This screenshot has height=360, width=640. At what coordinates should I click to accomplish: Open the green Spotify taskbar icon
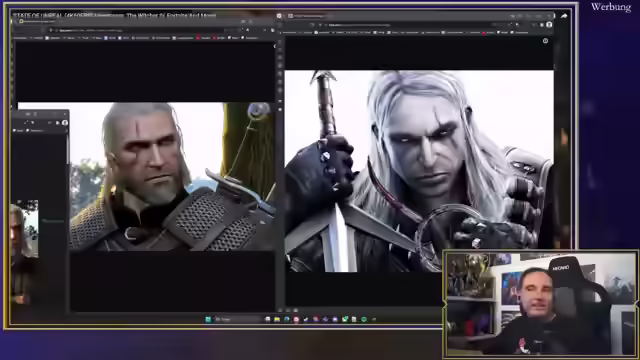[364, 319]
